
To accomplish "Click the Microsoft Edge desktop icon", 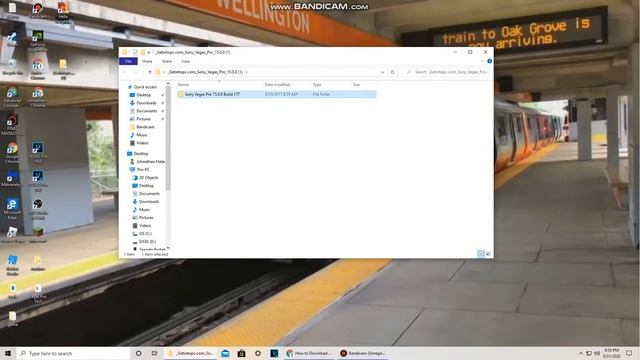I will pyautogui.click(x=12, y=209).
